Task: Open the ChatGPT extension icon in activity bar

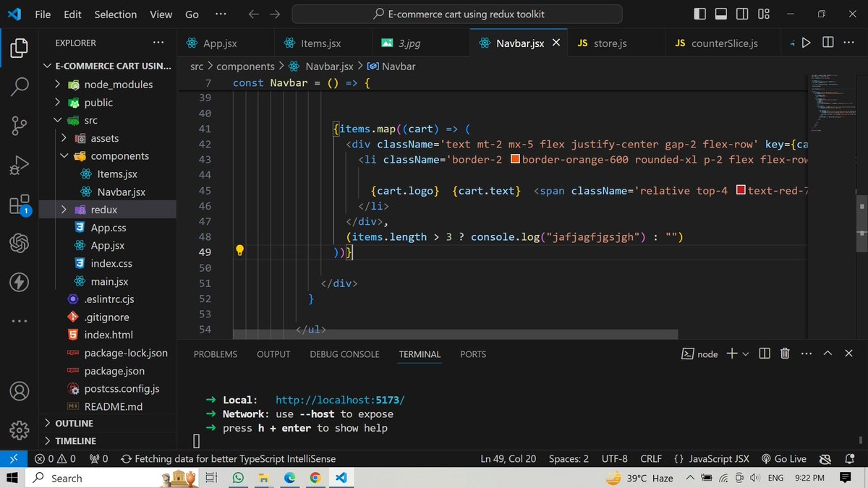Action: tap(20, 243)
